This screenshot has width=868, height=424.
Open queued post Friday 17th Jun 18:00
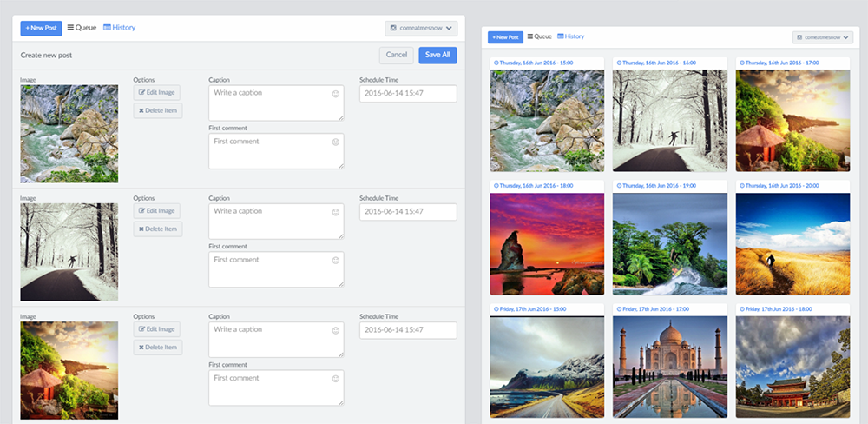pos(792,367)
